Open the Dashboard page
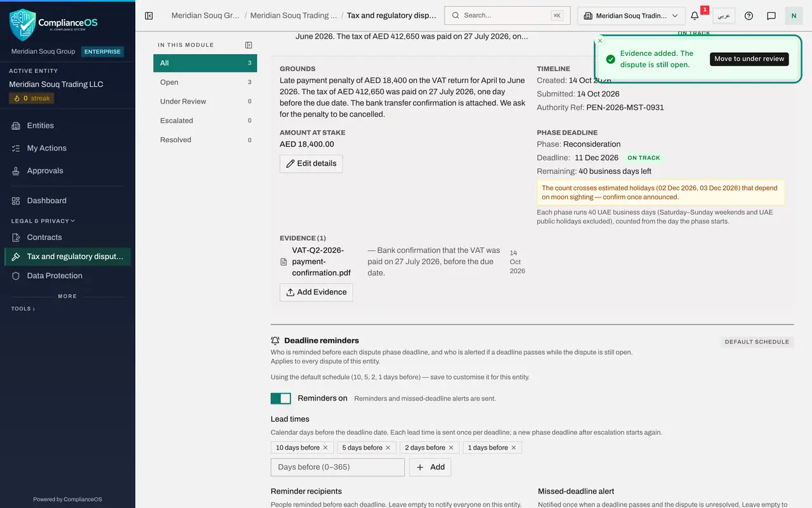 67,201
